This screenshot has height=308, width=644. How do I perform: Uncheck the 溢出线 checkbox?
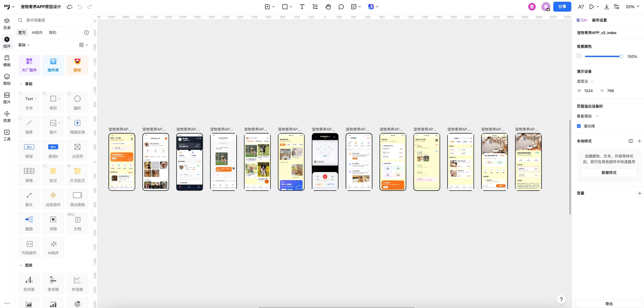click(x=578, y=126)
